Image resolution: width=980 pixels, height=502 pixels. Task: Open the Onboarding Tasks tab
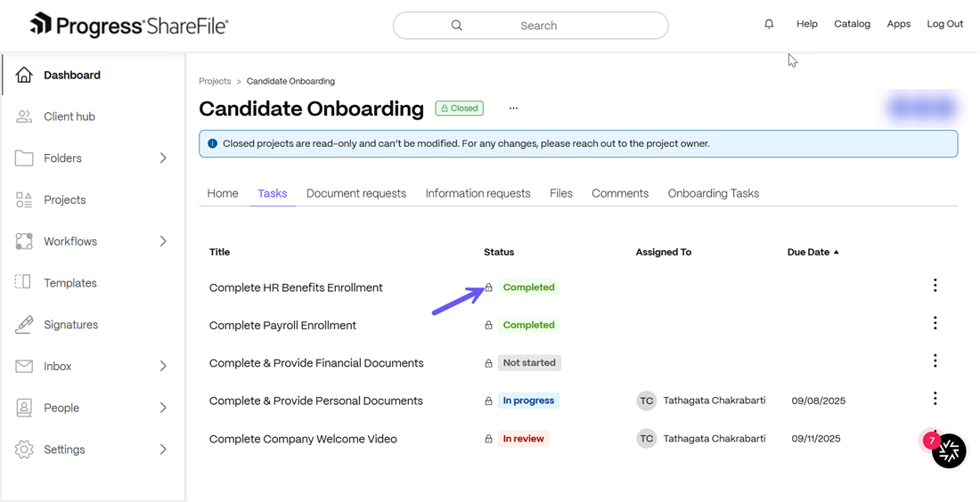point(713,193)
